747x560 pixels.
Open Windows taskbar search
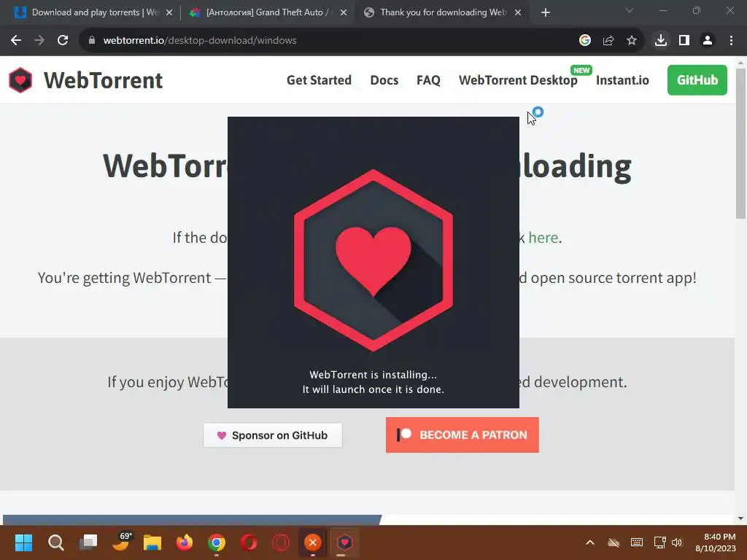click(55, 542)
